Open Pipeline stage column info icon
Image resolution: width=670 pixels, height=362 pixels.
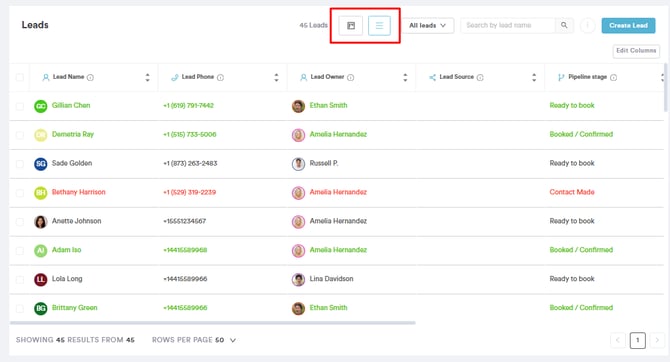pyautogui.click(x=613, y=77)
